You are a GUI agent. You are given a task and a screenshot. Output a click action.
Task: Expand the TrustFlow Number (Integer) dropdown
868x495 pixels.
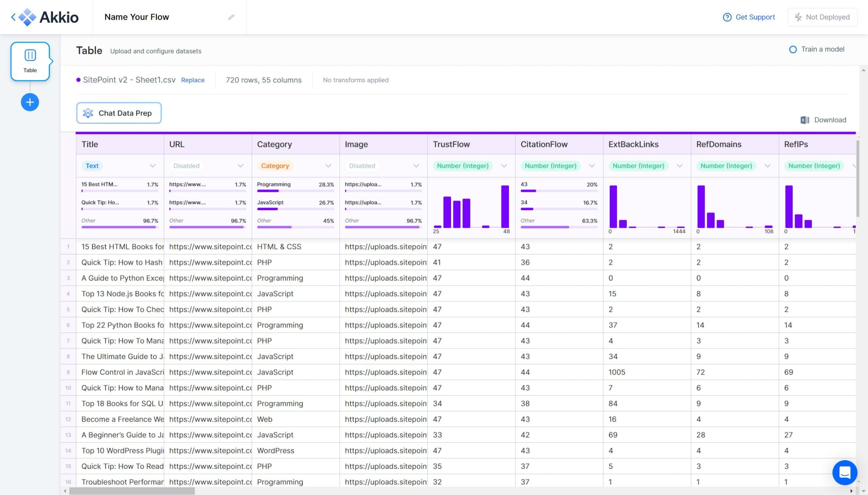(504, 166)
